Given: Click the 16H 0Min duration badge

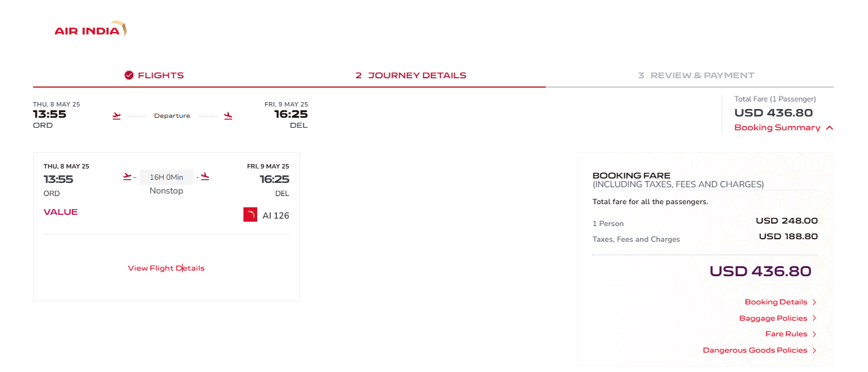Looking at the screenshot, I should click(166, 177).
